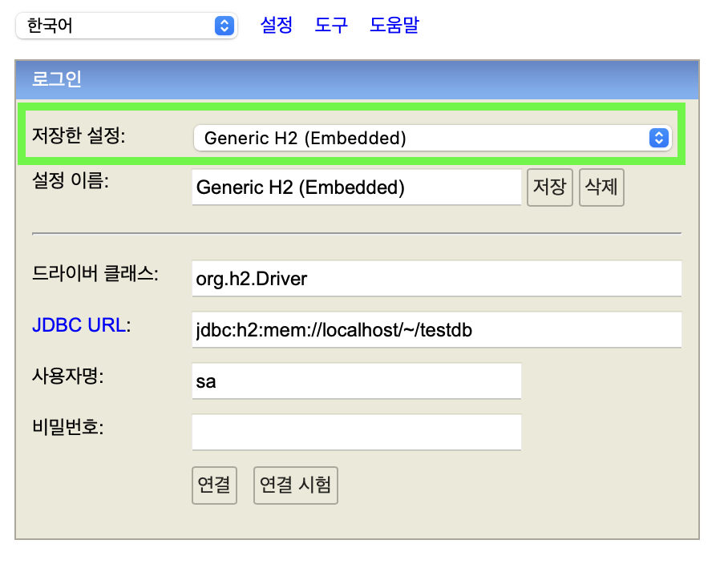Open the 한국어 language dropdown
Viewport: 728px width, 564px height.
coord(127,26)
